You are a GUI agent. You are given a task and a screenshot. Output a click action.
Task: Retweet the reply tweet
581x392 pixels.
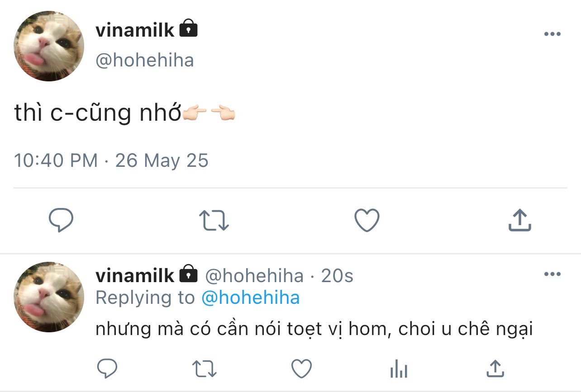click(x=205, y=369)
